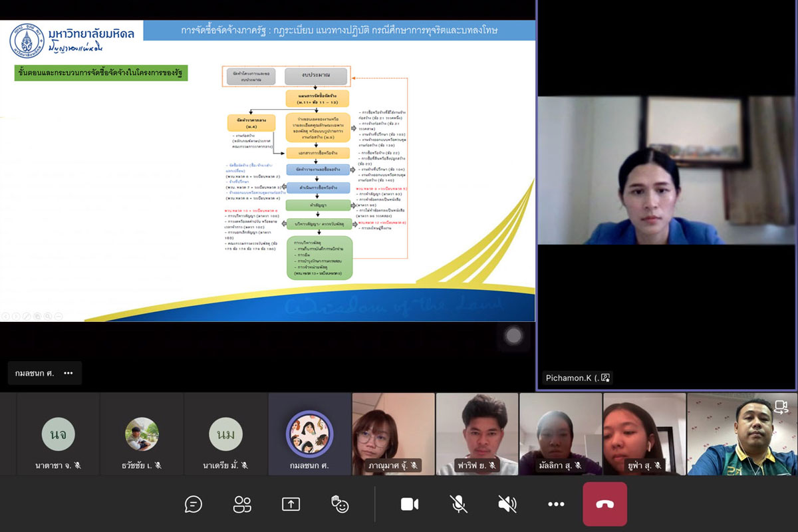Click the budget box at the top of the flowchart
Viewport: 798px width, 532px height.
click(x=316, y=76)
